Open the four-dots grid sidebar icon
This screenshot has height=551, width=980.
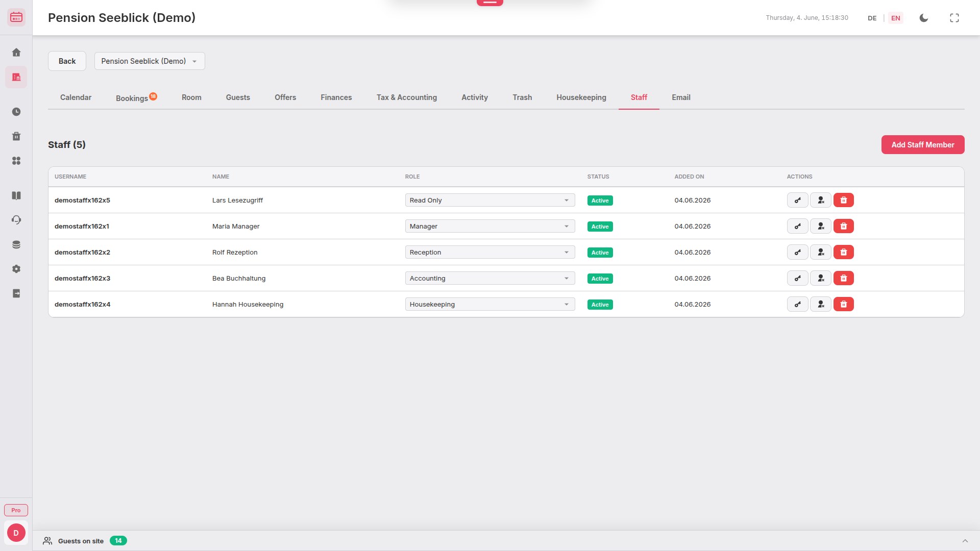[x=16, y=161]
